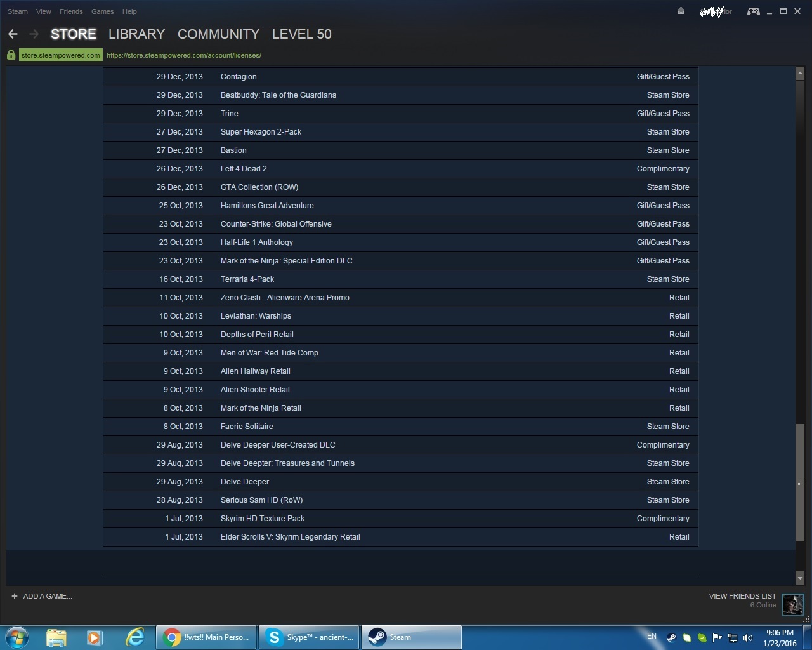Click Zeno Clash - Alienware Arena Promo
Screen dimensions: 812x650
pos(400,298)
